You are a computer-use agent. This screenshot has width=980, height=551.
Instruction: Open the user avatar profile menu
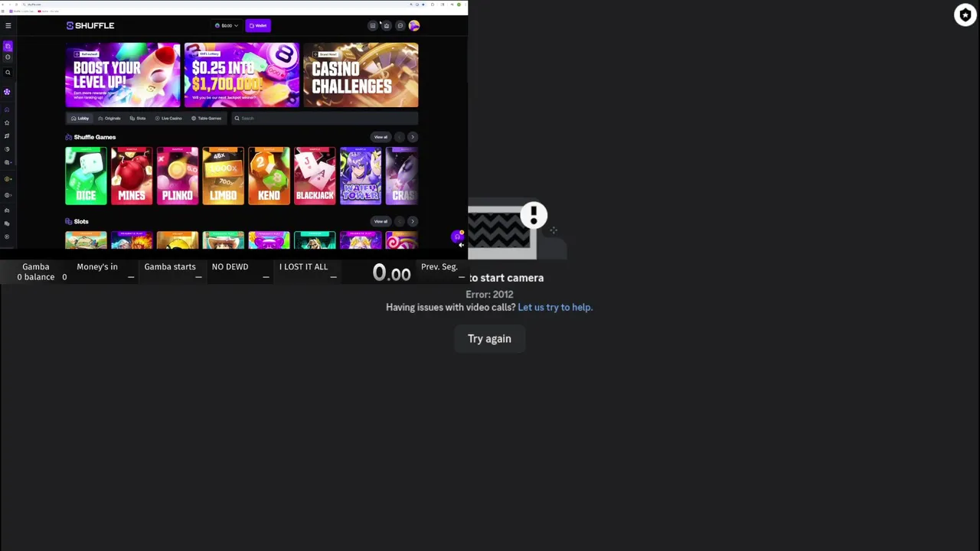[414, 25]
